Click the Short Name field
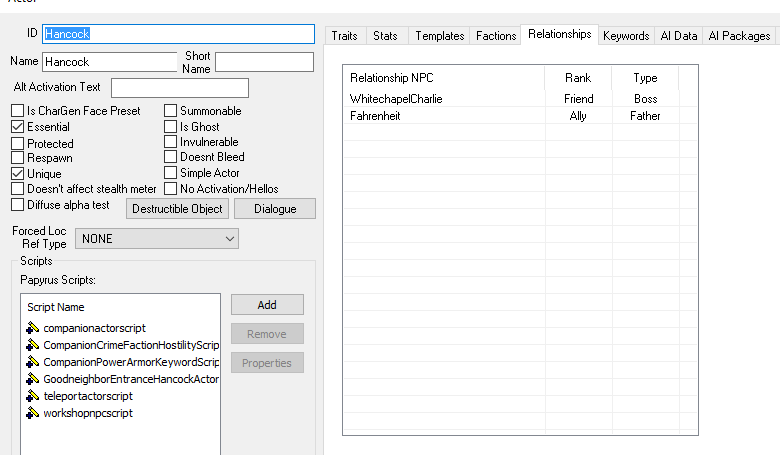 coord(265,62)
